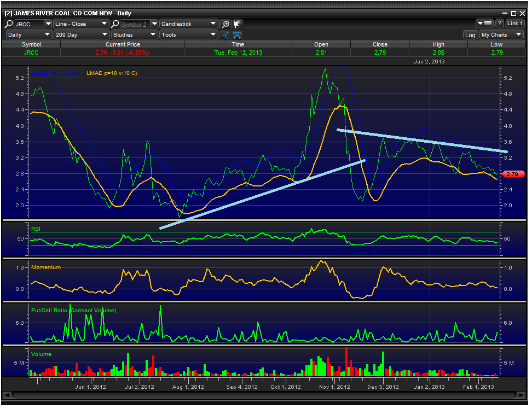The width and height of the screenshot is (532, 409).
Task: Click the move-chart panels icon
Action: tap(238, 34)
